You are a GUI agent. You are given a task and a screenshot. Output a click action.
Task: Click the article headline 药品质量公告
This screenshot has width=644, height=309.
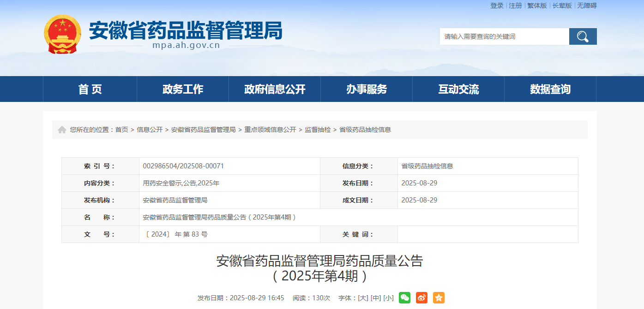point(319,268)
